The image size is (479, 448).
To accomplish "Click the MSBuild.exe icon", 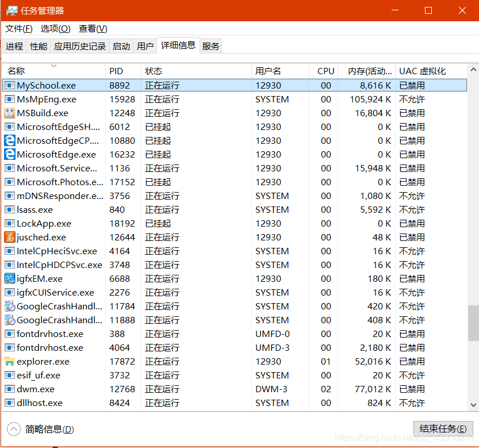I will click(9, 113).
